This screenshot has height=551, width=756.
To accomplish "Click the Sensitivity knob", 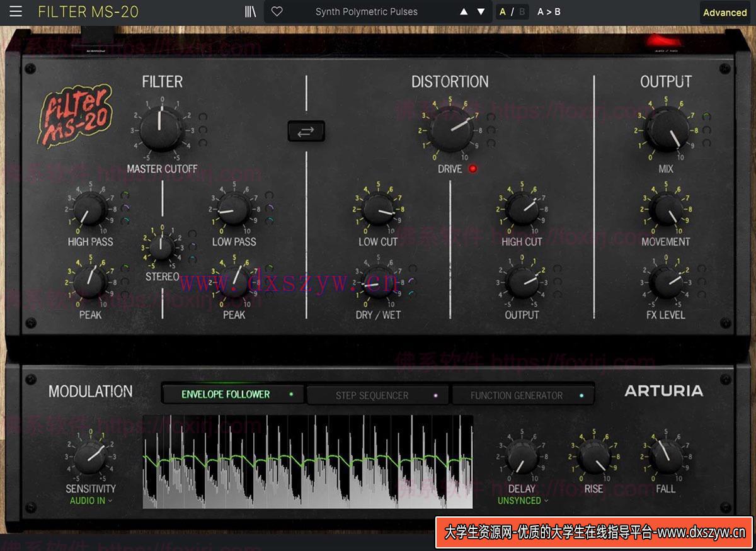I will click(x=90, y=457).
